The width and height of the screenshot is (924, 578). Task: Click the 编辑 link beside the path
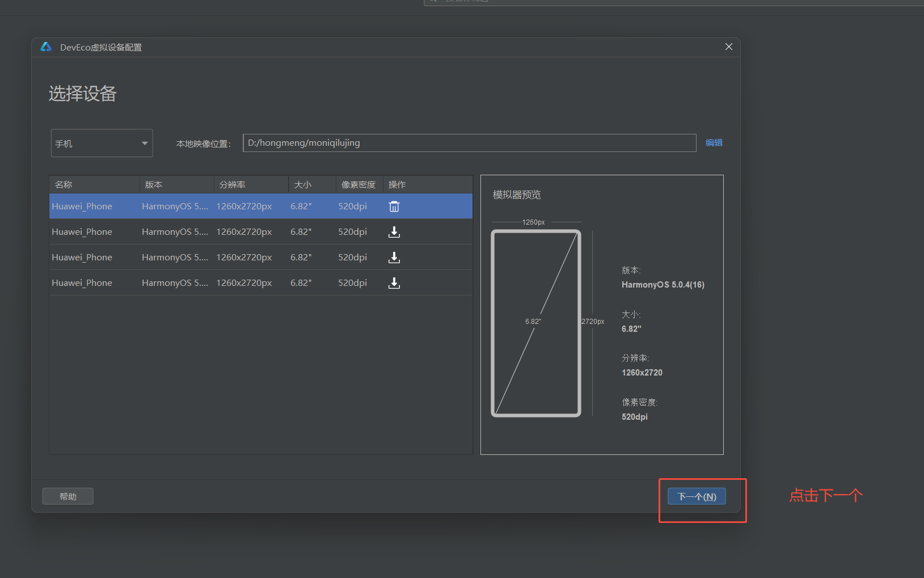714,143
